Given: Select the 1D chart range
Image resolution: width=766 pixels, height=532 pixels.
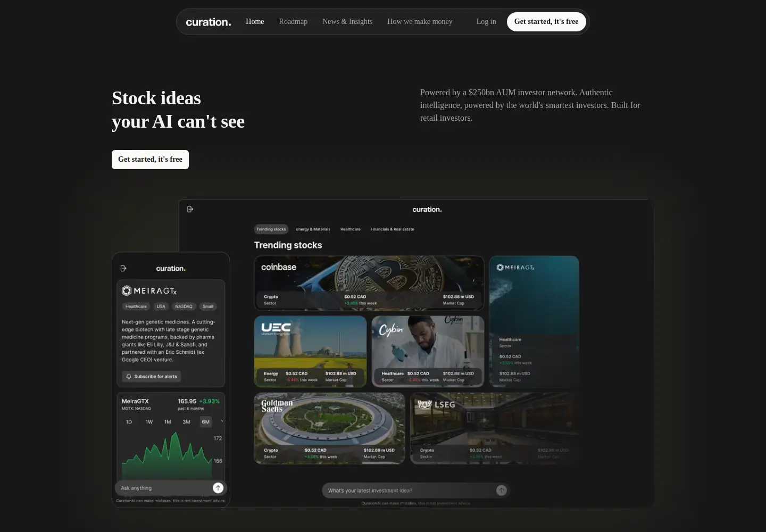Looking at the screenshot, I should point(129,422).
